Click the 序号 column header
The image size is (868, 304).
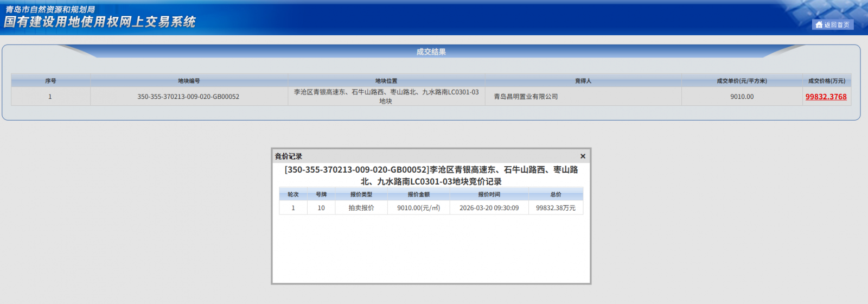point(50,81)
